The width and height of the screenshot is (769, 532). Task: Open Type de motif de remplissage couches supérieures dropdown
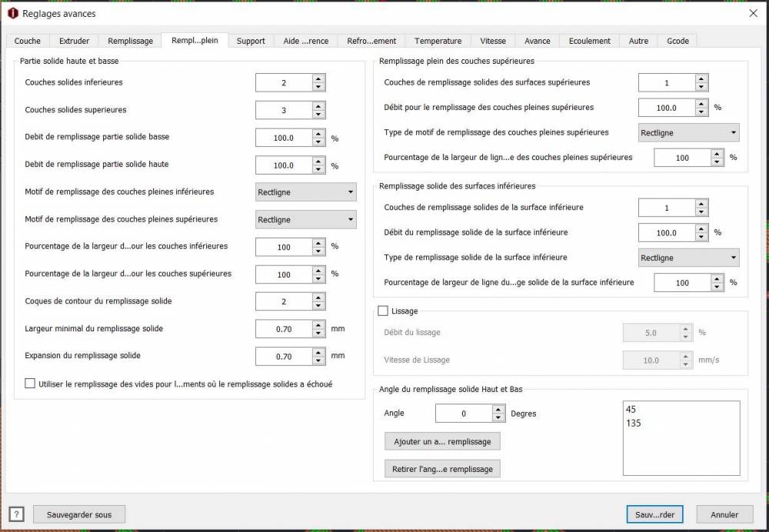tap(688, 132)
